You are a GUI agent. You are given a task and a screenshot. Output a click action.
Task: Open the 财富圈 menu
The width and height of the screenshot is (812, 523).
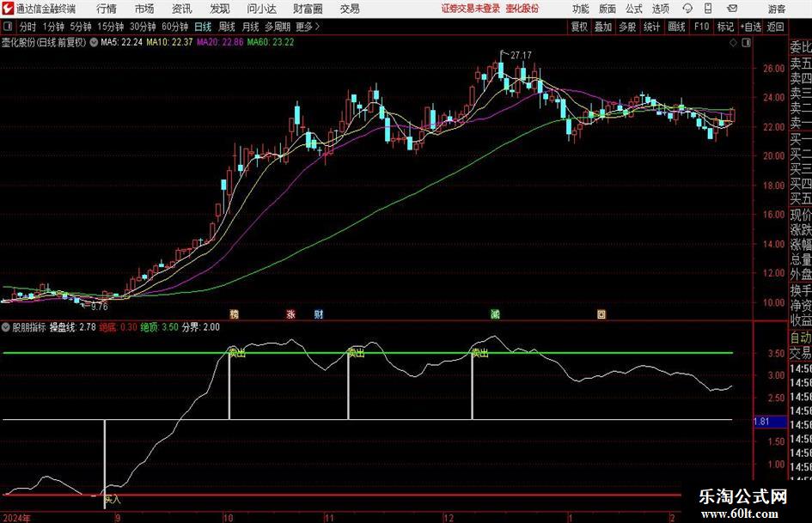[308, 9]
